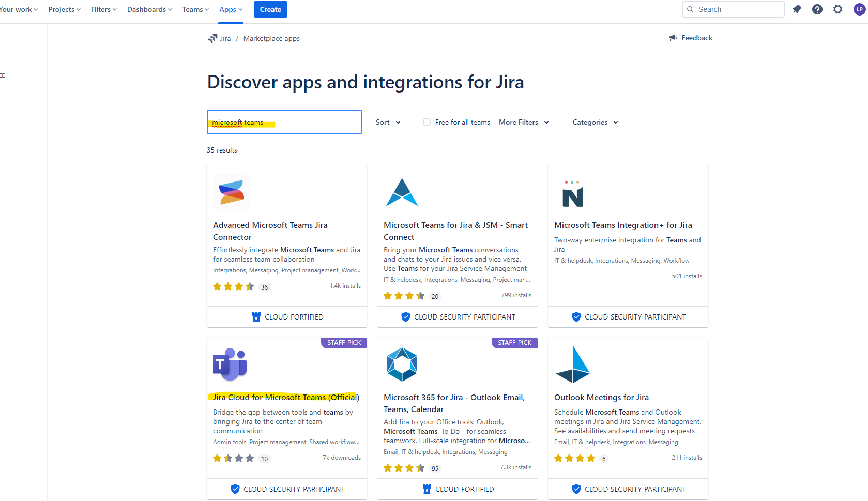Open the Help question mark icon
868x501 pixels.
click(817, 9)
